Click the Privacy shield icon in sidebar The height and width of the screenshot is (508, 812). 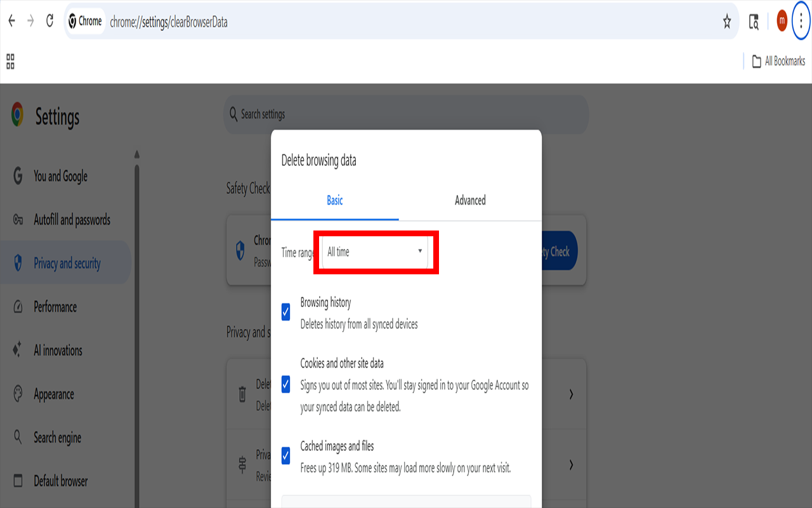tap(18, 263)
